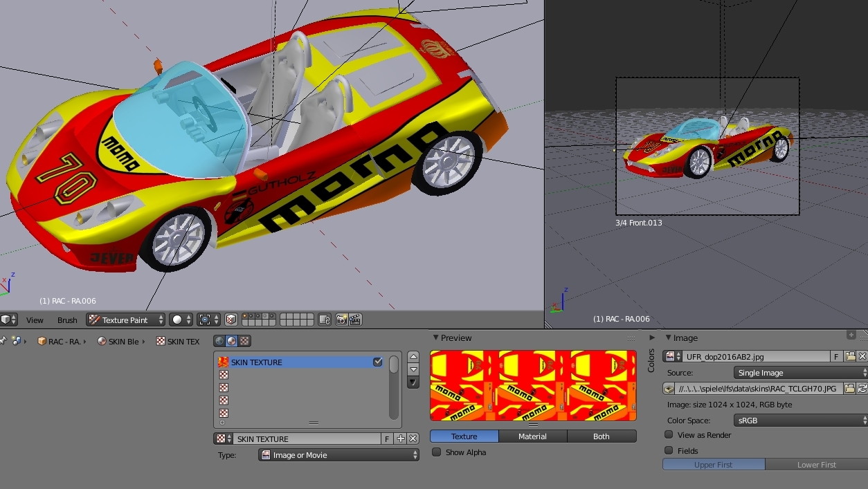Select RAC - RA. object in breadcrumb
Screen dimensions: 868x489
(x=60, y=341)
